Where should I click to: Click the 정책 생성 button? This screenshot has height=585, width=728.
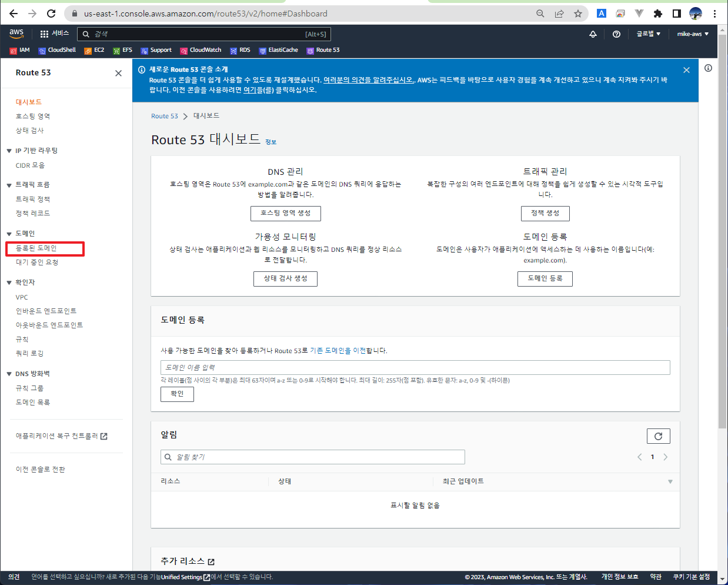[545, 213]
